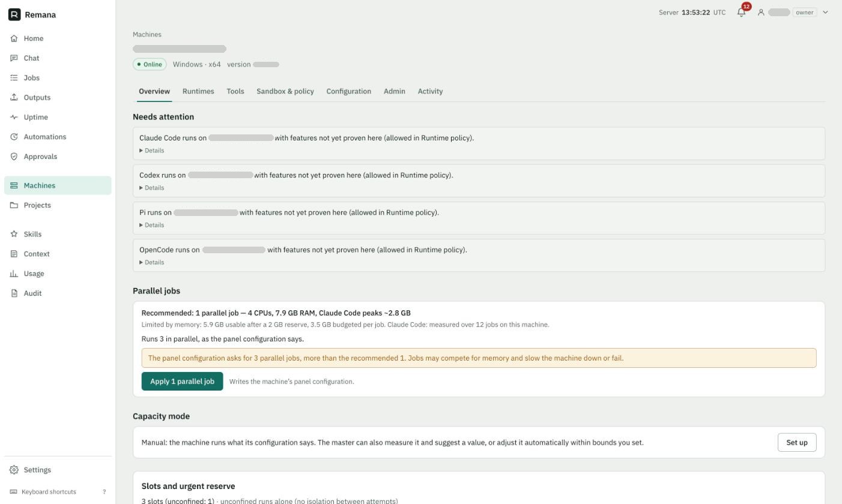Switch to the Runtimes tab
842x504 pixels.
(198, 91)
